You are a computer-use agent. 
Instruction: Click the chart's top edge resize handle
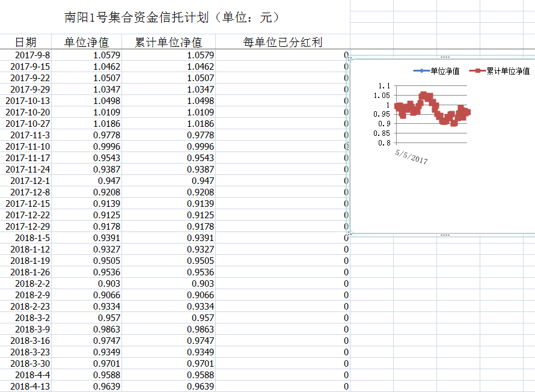tap(445, 57)
